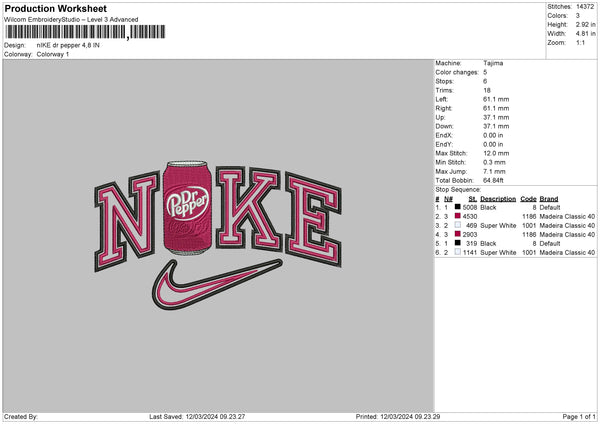The image size is (600, 424).
Task: Select the Stitches count 14372
Action: point(585,7)
